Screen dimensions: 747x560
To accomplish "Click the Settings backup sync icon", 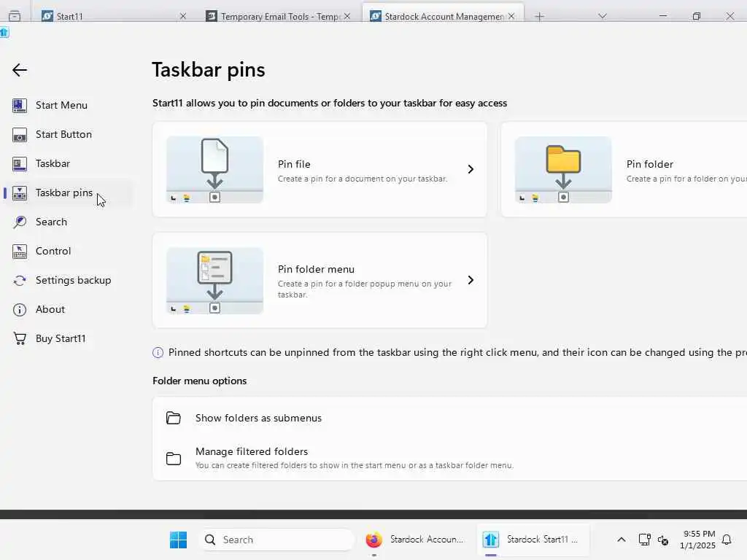I will coord(20,281).
